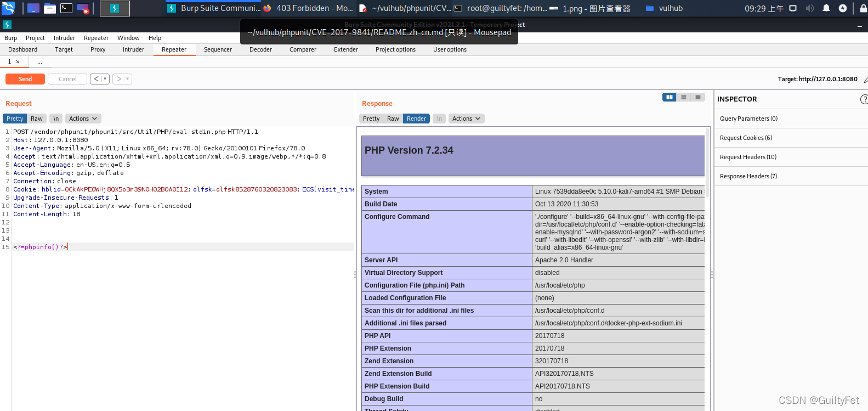Open the Request Actions dropdown
The image size is (868, 411).
(83, 119)
